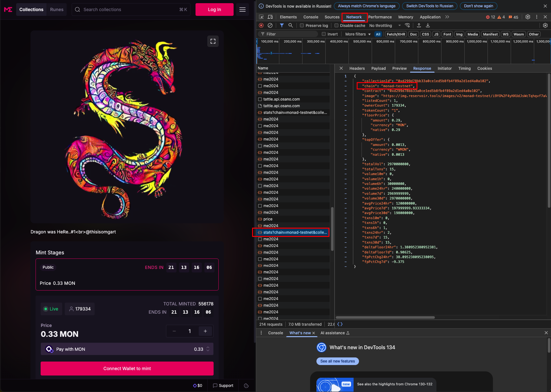This screenshot has width=551, height=392.
Task: Open Pay with MON currency selector
Action: point(127,349)
